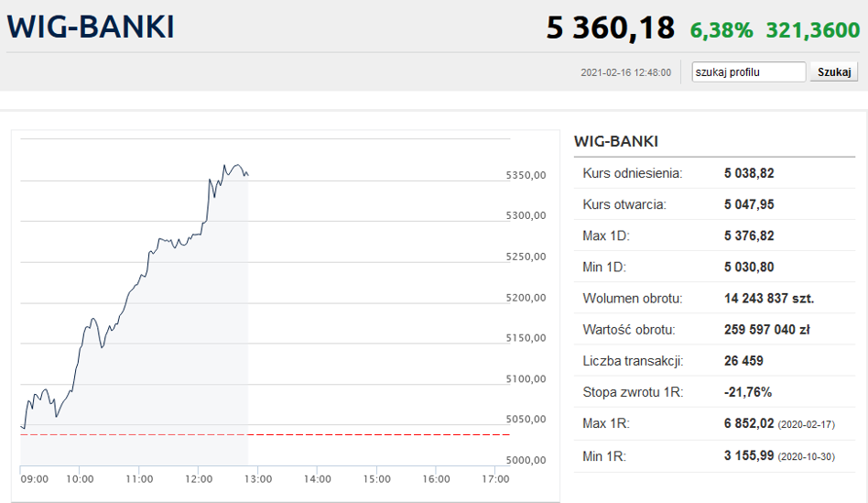Screen dimensions: 868x503
Task: Click the yearly return value -21,76%
Action: (747, 392)
